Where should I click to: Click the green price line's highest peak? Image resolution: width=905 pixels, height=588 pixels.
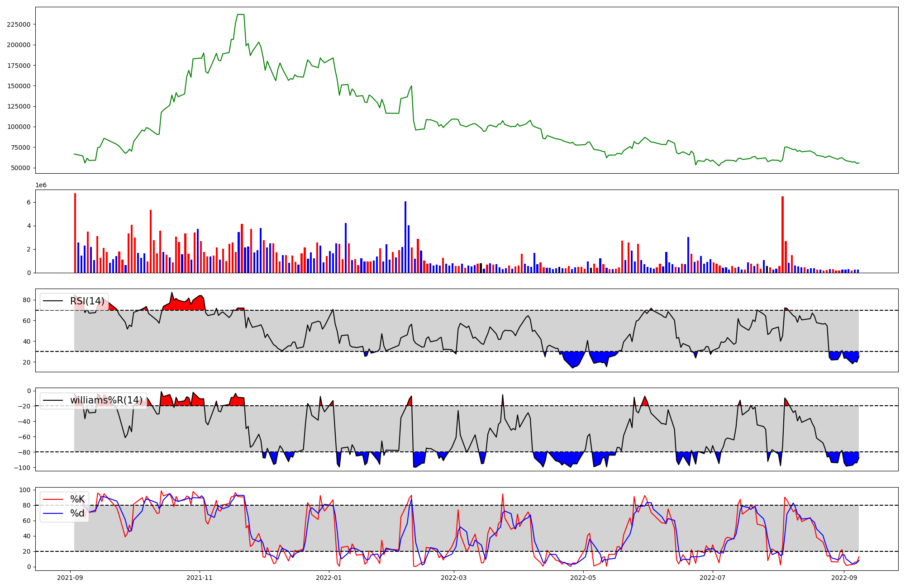coord(241,15)
